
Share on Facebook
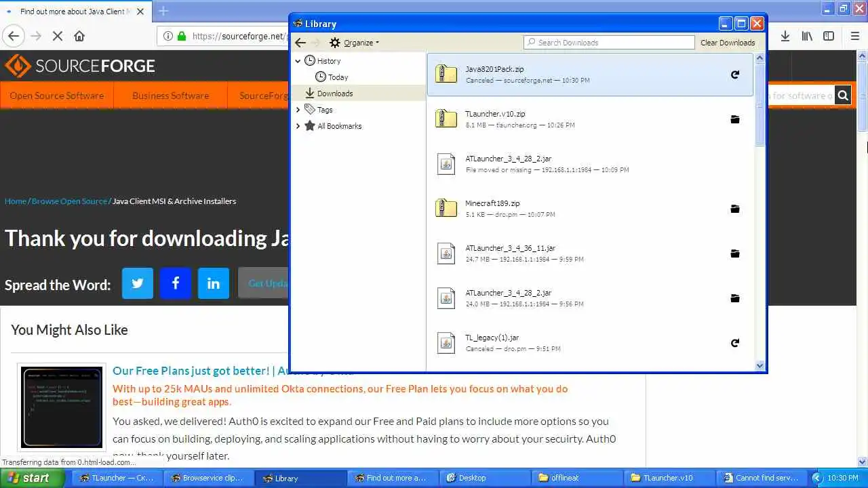click(176, 283)
